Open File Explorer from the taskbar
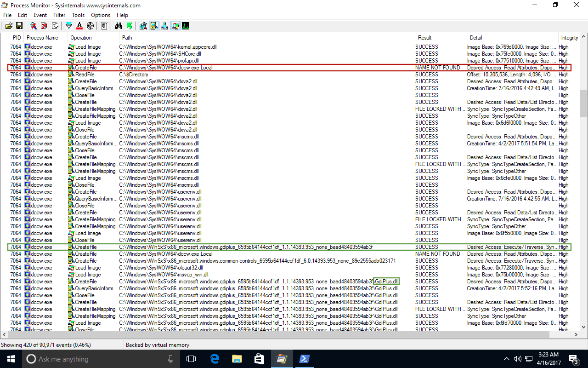Screen dimensions: 588x368 coord(237,359)
